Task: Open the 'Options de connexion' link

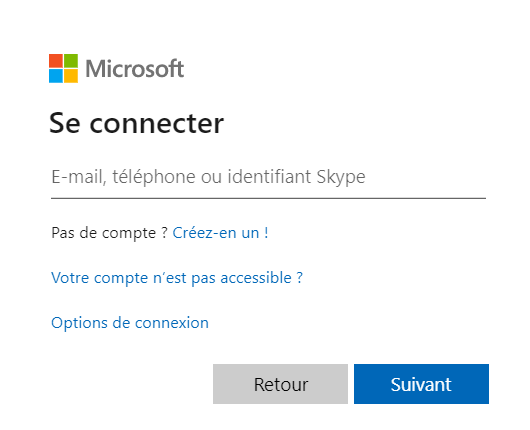Action: click(x=130, y=323)
